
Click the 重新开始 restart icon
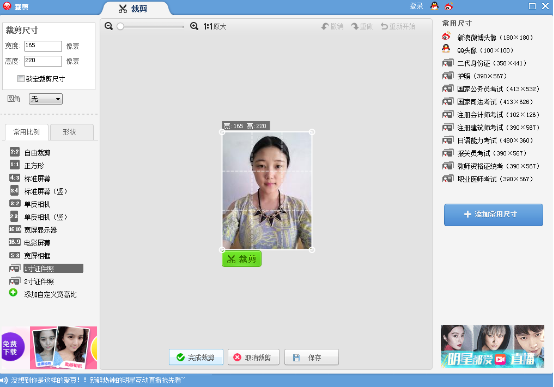pyautogui.click(x=384, y=27)
